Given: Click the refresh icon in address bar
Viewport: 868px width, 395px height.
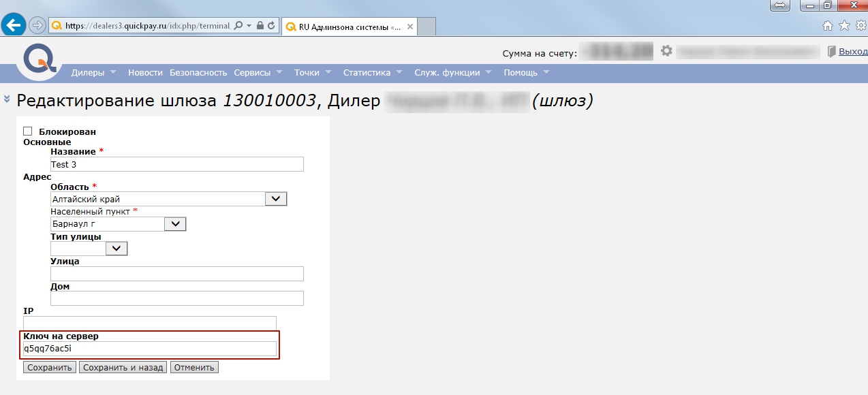Looking at the screenshot, I should tap(272, 26).
